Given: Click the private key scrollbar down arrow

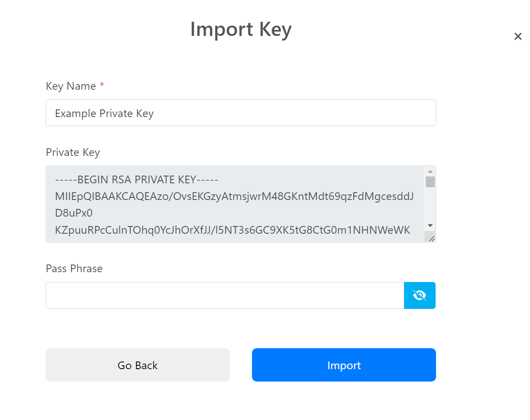Looking at the screenshot, I should (430, 226).
